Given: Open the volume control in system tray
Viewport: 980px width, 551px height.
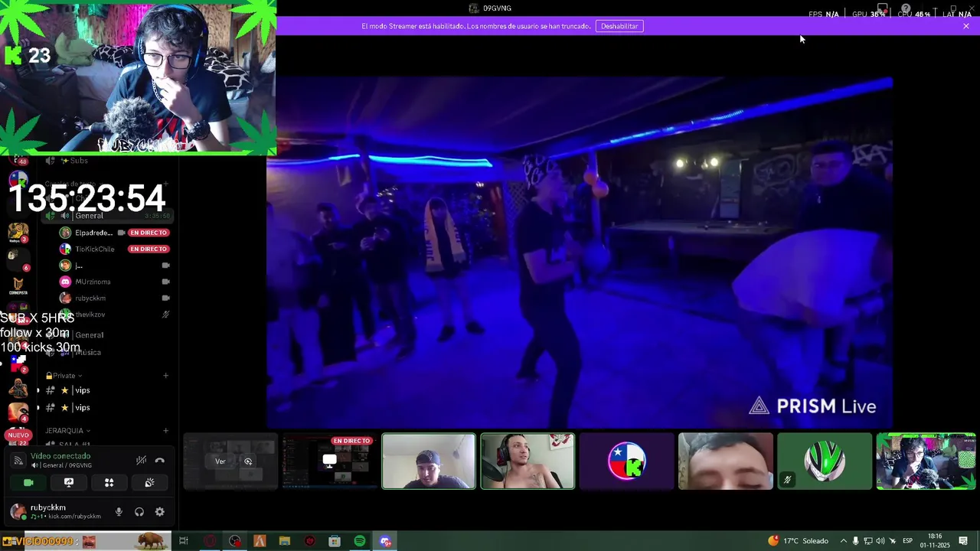Looking at the screenshot, I should pos(880,541).
